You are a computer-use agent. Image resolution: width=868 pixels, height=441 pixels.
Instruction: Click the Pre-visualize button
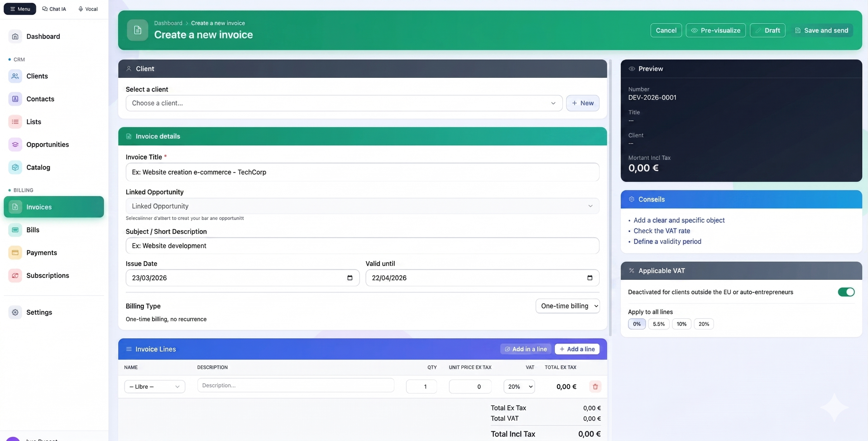[715, 30]
